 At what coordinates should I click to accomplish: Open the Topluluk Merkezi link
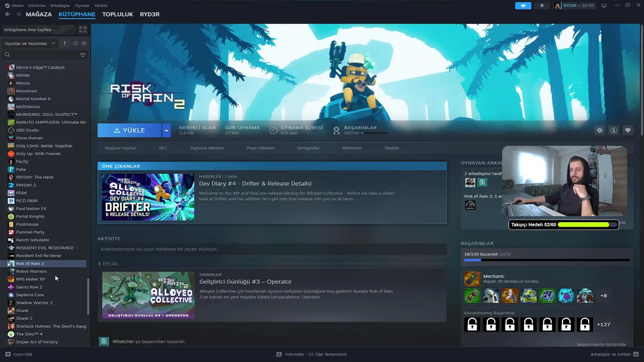pos(207,148)
